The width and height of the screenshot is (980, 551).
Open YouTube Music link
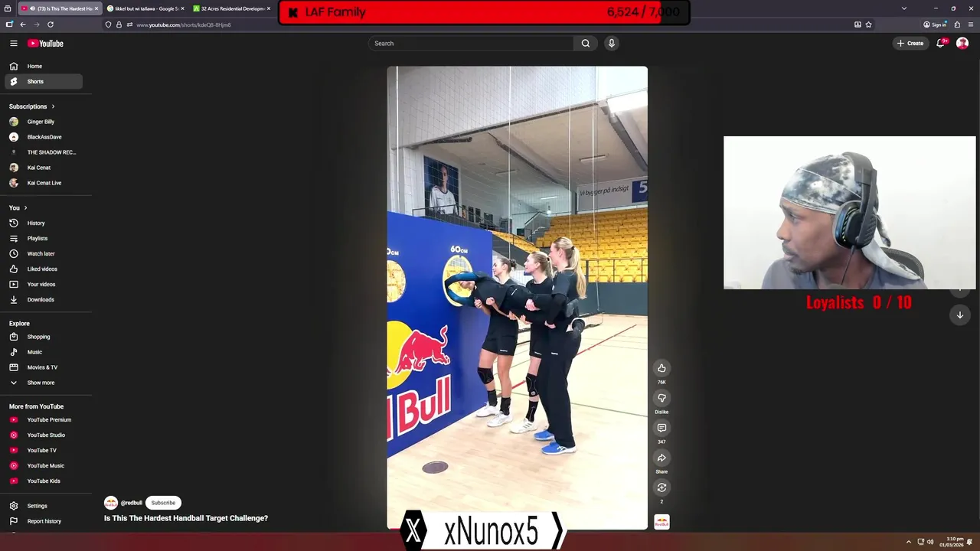[44, 466]
